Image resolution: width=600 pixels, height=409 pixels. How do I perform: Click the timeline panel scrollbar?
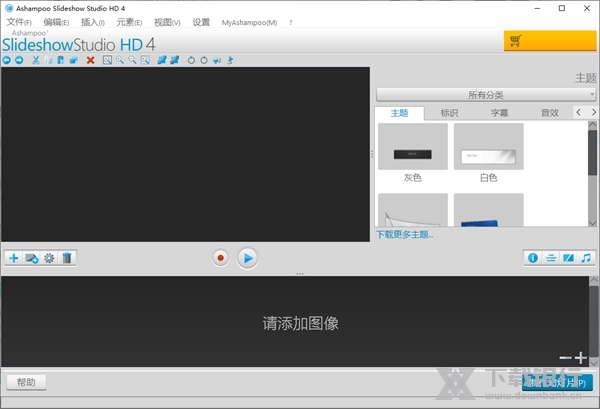click(593, 321)
